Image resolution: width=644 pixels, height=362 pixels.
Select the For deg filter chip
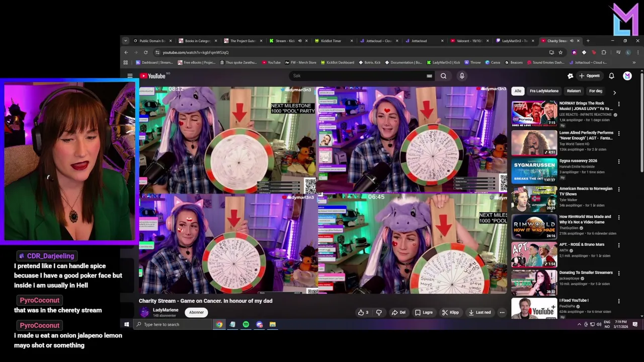point(596,91)
